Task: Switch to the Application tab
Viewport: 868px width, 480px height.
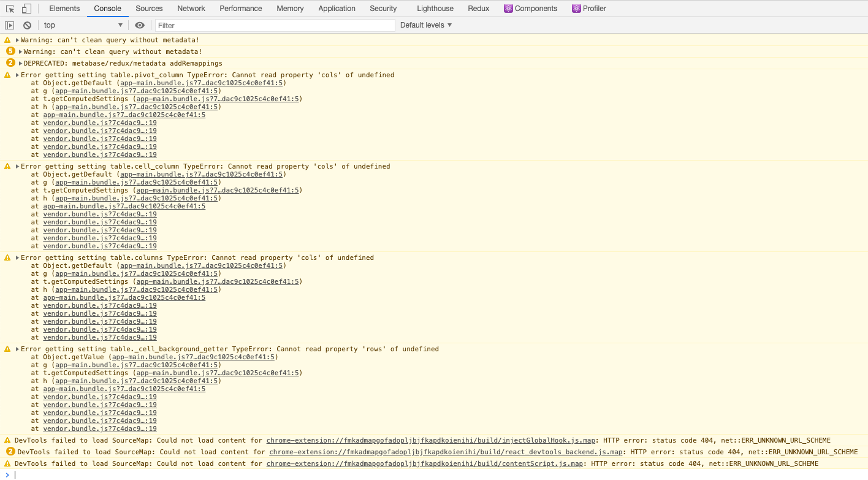Action: pyautogui.click(x=337, y=9)
